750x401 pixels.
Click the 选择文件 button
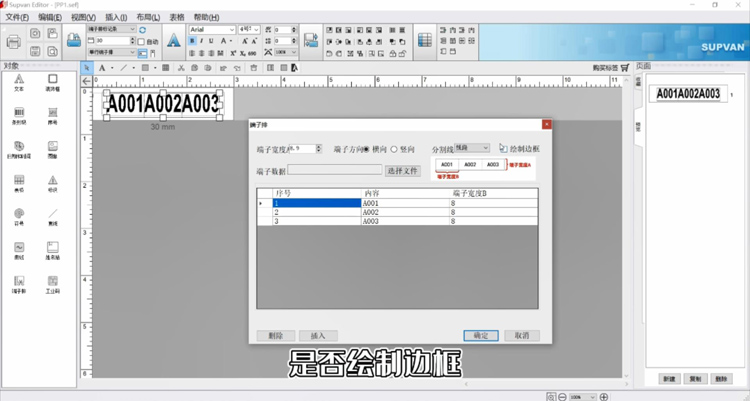coord(403,171)
